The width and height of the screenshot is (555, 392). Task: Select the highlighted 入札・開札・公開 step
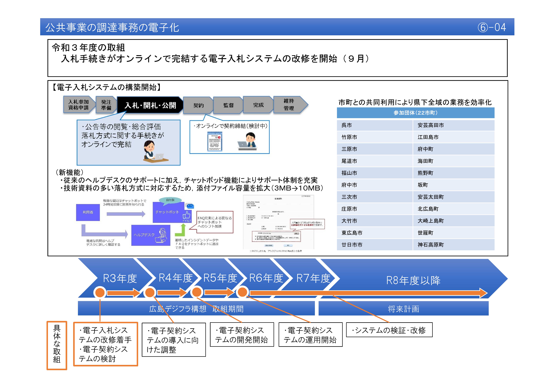[150, 105]
